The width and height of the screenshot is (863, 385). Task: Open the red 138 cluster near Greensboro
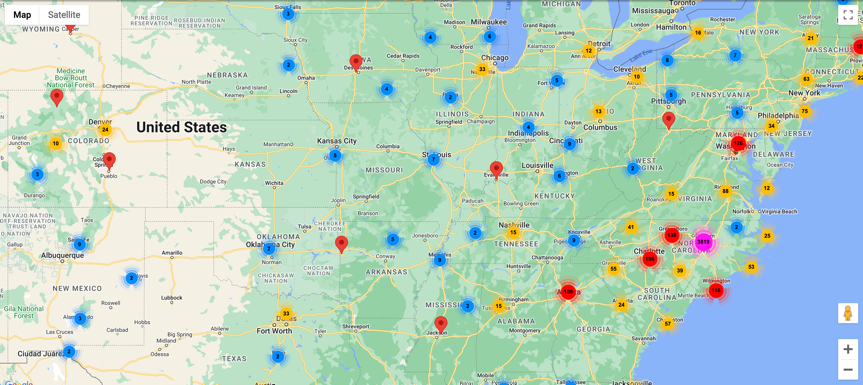671,235
